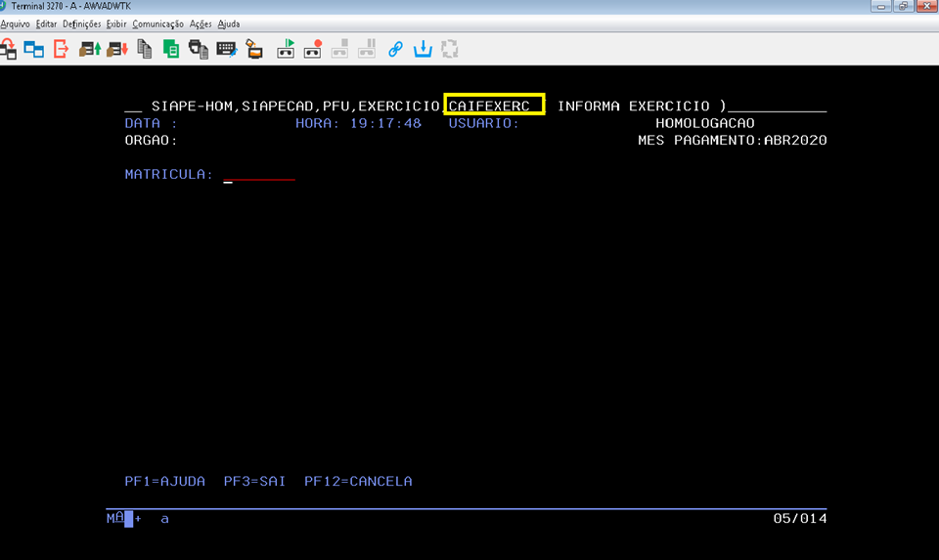Click the keyboard remap icon
The height and width of the screenshot is (560, 939).
(226, 48)
